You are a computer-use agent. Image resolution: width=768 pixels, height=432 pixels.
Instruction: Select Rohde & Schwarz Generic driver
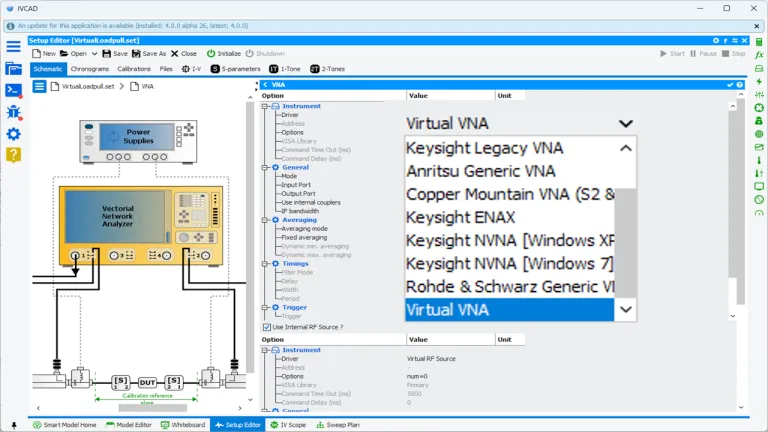[x=509, y=287]
